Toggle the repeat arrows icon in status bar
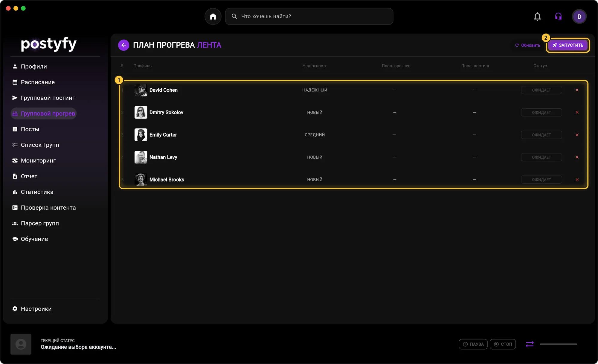Viewport: 598px width, 364px height. [530, 344]
